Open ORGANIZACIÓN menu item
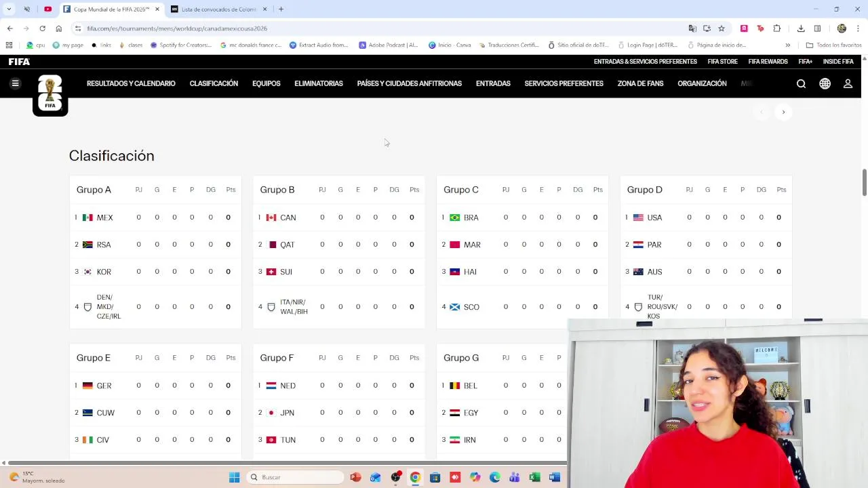 702,83
